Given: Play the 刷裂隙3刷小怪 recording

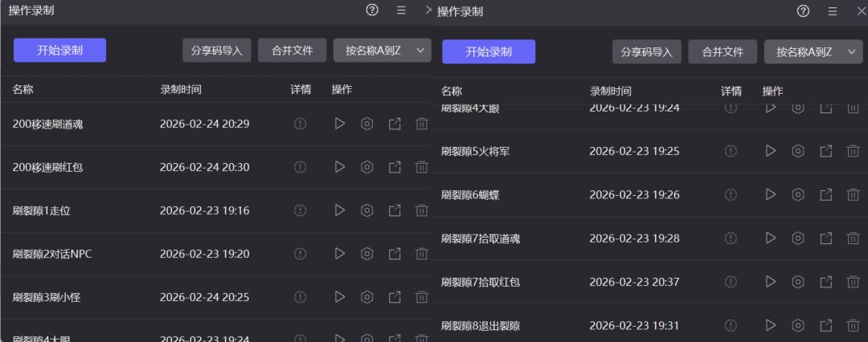Looking at the screenshot, I should pos(340,297).
